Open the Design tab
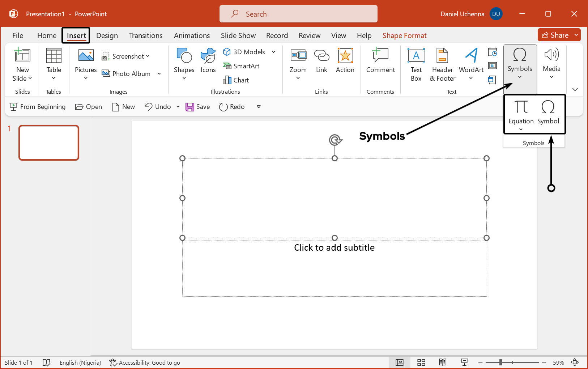This screenshot has height=369, width=588. [107, 35]
